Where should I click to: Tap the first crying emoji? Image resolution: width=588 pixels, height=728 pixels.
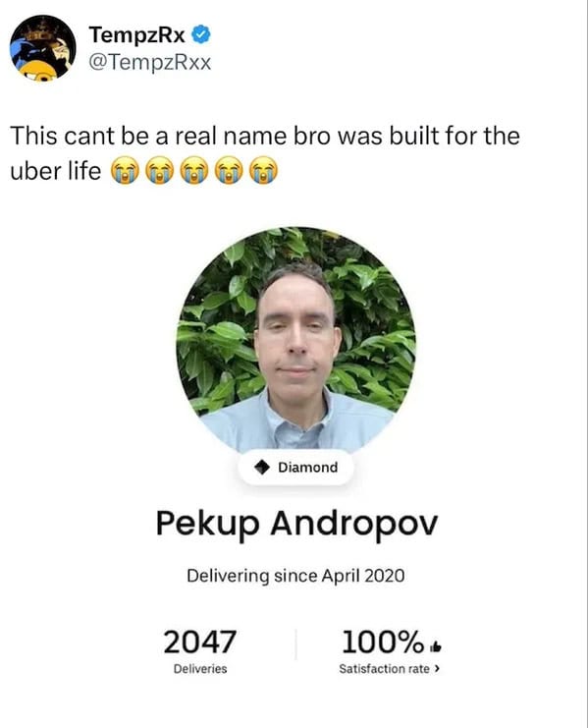[x=125, y=171]
